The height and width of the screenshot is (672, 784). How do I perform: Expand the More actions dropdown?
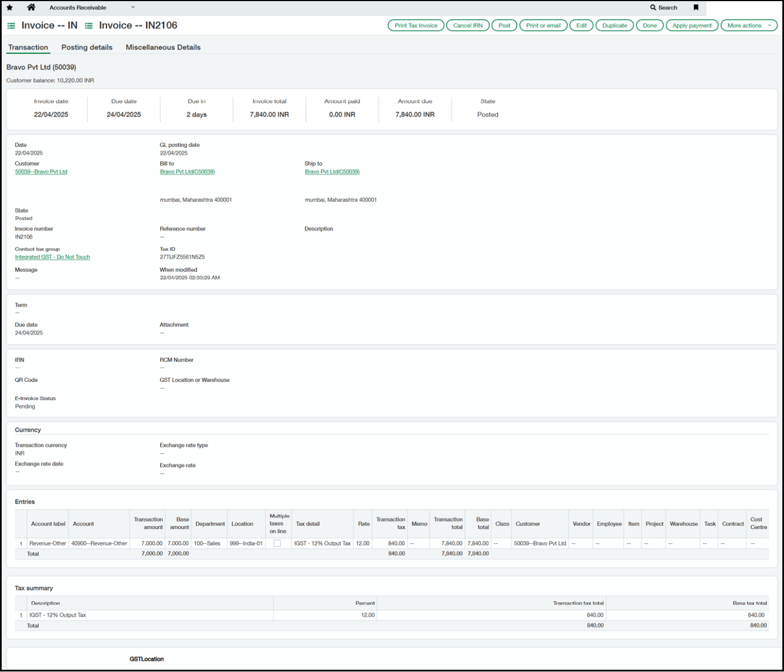coord(744,25)
